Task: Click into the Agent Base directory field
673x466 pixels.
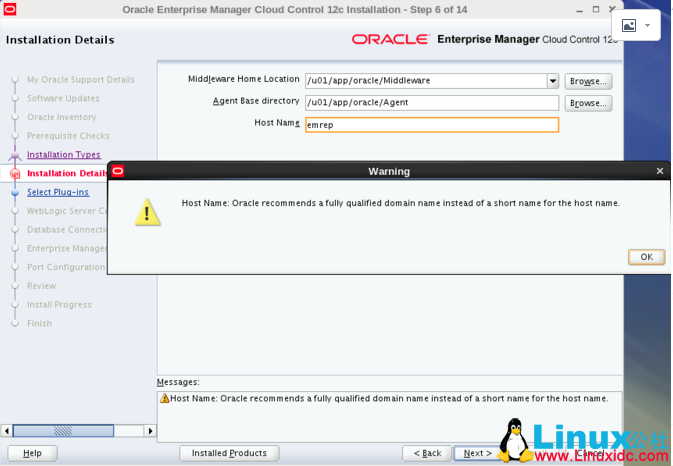Action: (432, 103)
